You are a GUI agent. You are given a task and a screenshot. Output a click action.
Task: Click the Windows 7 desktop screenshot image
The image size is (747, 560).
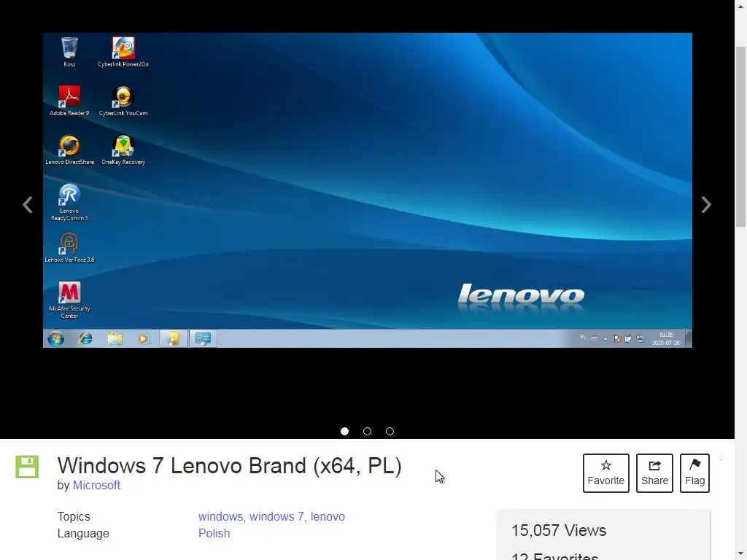pos(368,190)
